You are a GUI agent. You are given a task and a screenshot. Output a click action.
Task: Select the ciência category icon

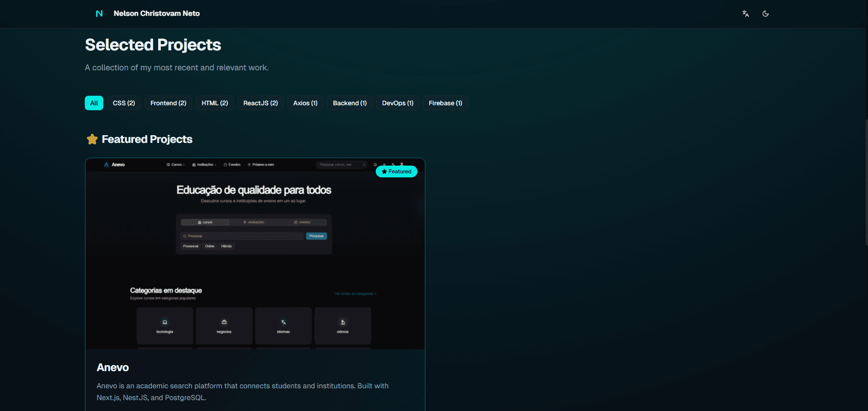click(342, 323)
